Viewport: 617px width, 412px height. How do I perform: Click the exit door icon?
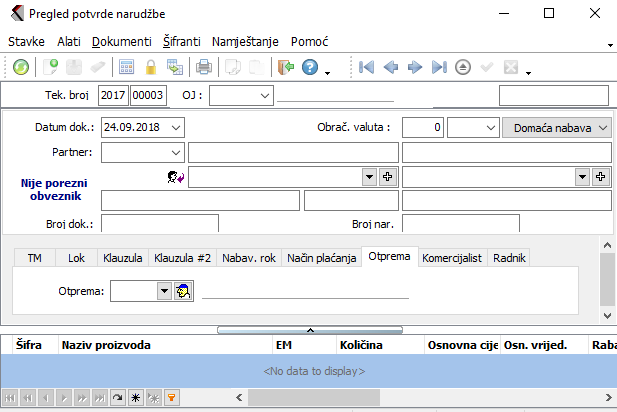click(x=285, y=68)
